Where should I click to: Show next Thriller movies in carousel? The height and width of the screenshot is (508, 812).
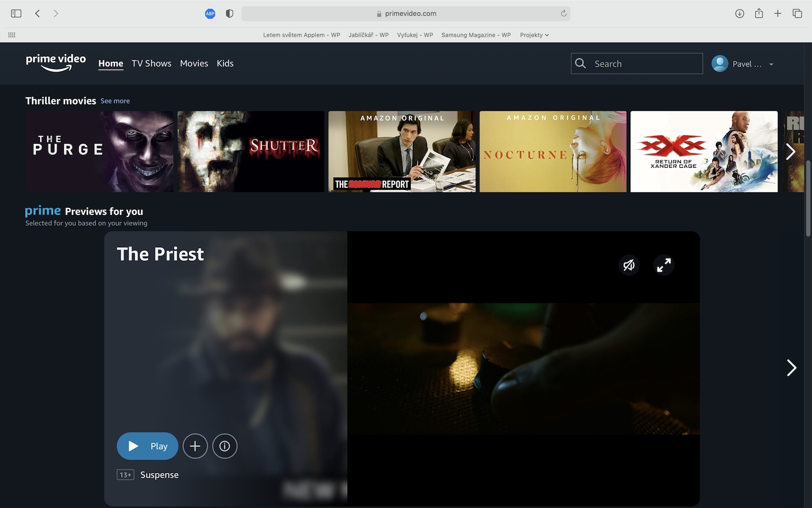tap(791, 152)
